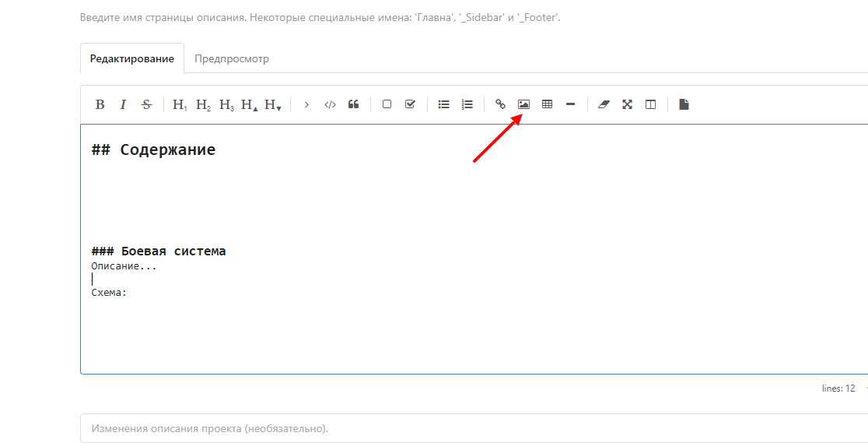The image size is (868, 443).
Task: Clear formatting with the eraser icon
Action: (604, 104)
